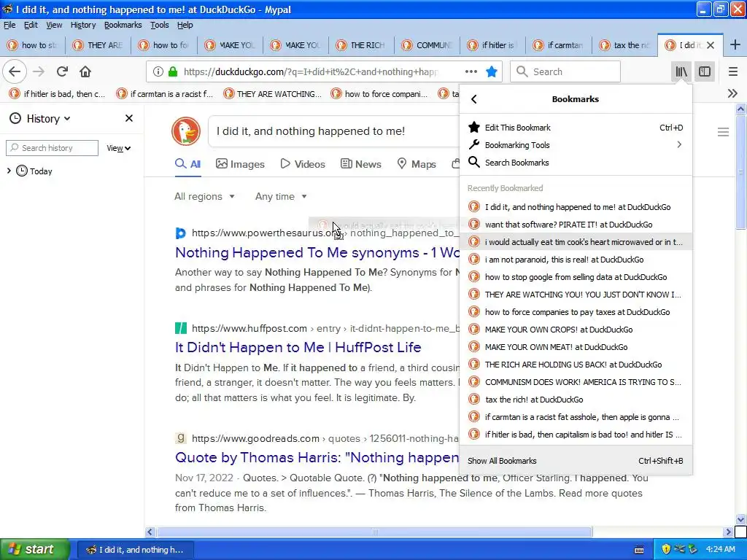Open the File menu
747x560 pixels.
[9, 25]
